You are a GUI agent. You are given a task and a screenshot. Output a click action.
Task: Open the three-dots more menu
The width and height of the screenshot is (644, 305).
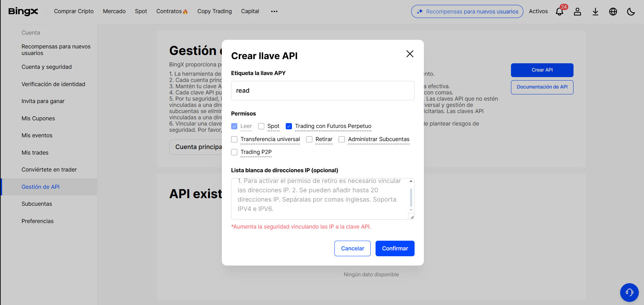click(x=274, y=11)
